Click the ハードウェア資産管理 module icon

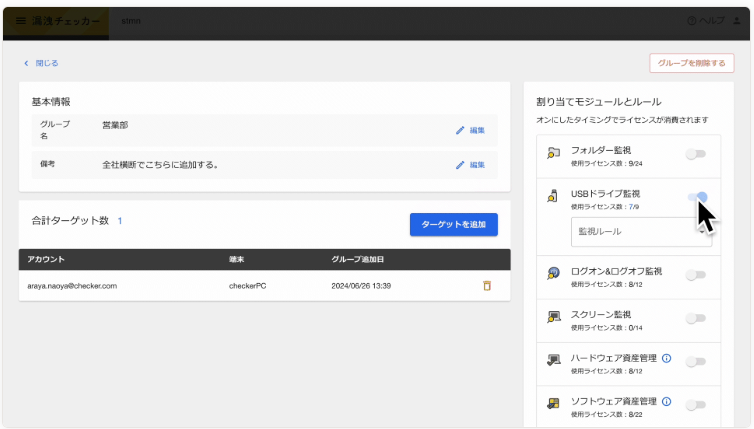tap(553, 360)
